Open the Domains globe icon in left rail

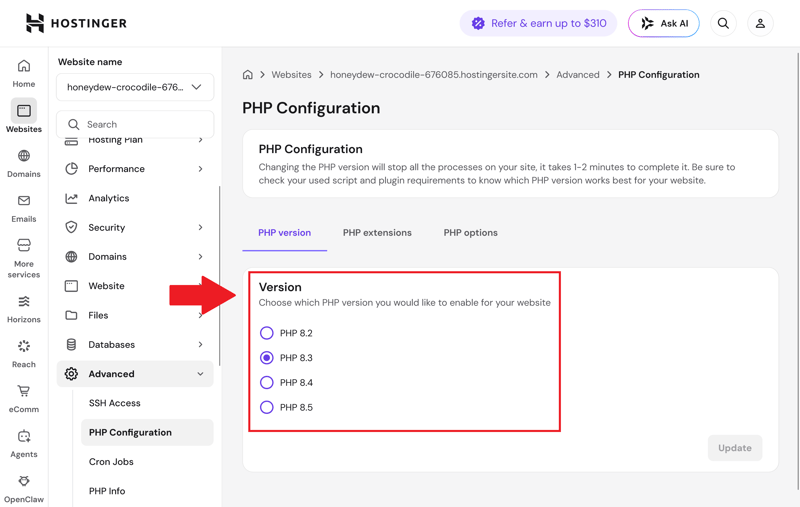23,156
